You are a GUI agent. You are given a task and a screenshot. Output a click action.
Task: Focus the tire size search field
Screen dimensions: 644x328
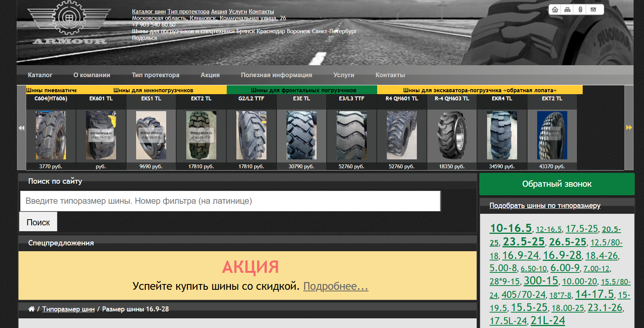click(x=230, y=201)
